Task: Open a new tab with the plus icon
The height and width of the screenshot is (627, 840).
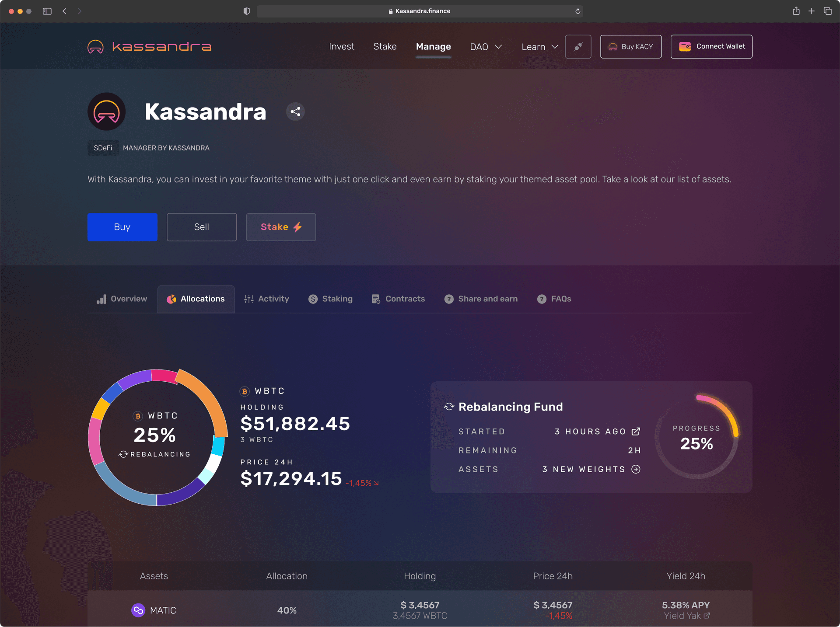Action: [812, 11]
